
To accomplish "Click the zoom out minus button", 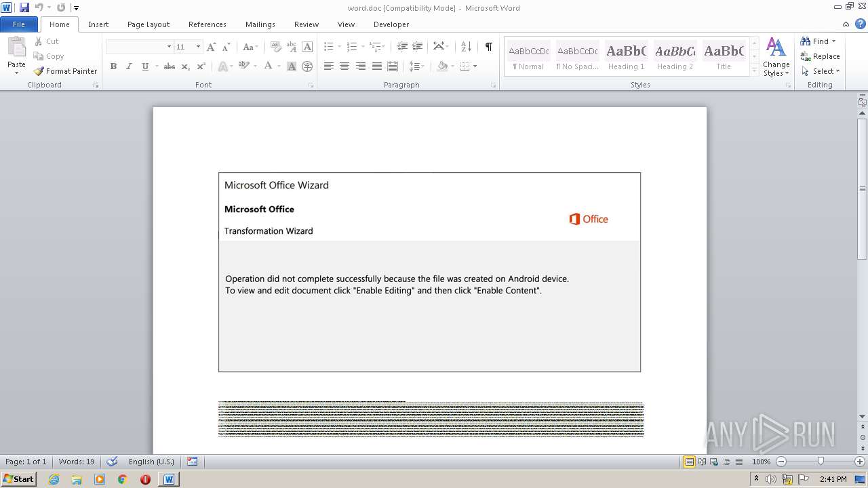I will tap(781, 462).
